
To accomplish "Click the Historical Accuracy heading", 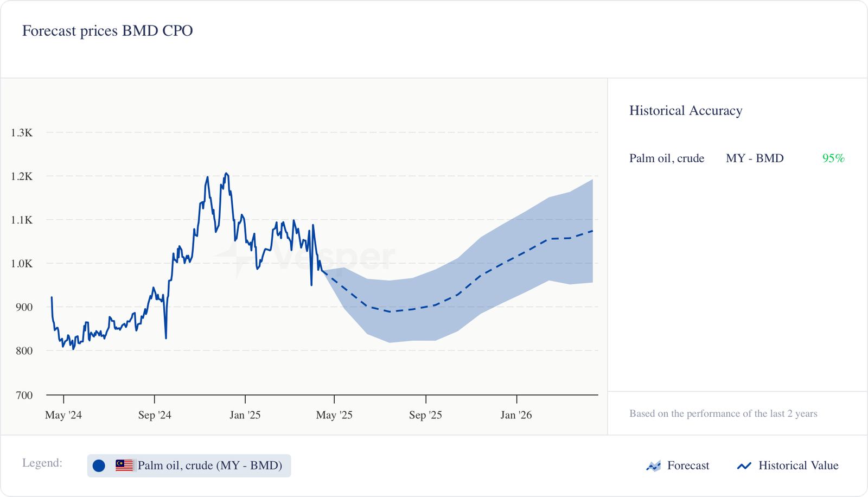I will 686,111.
